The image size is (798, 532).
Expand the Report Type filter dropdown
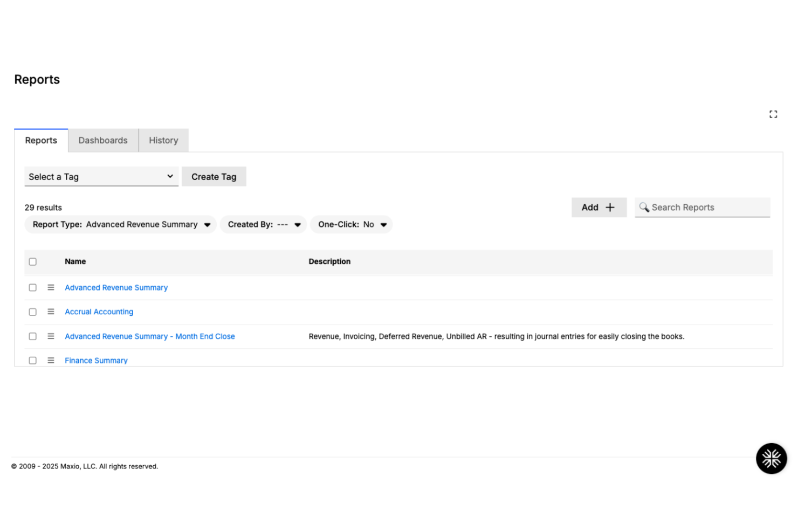click(x=208, y=225)
